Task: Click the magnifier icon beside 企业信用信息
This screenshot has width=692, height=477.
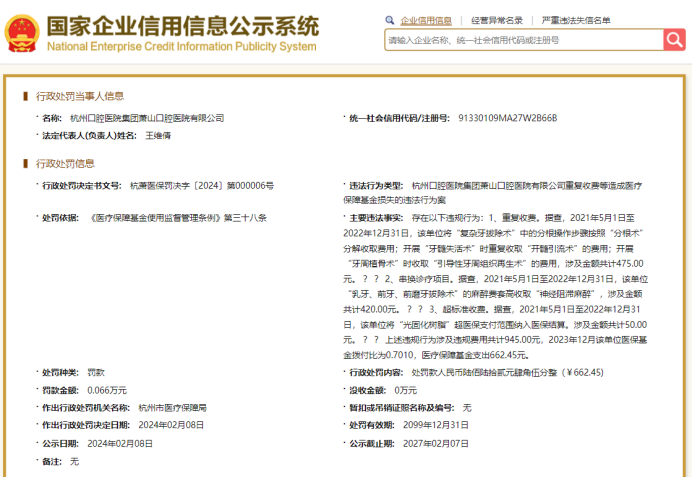Action: (389, 20)
